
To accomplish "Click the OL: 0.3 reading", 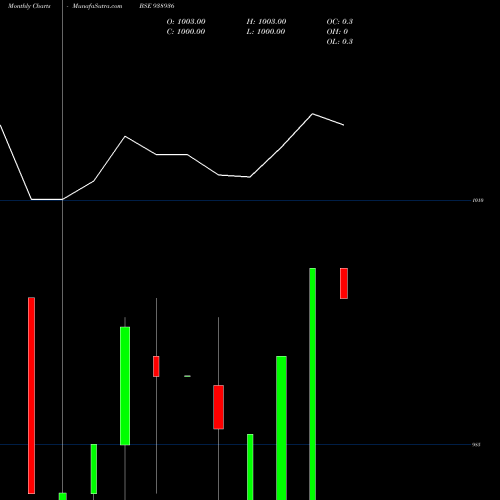I will pyautogui.click(x=340, y=42).
